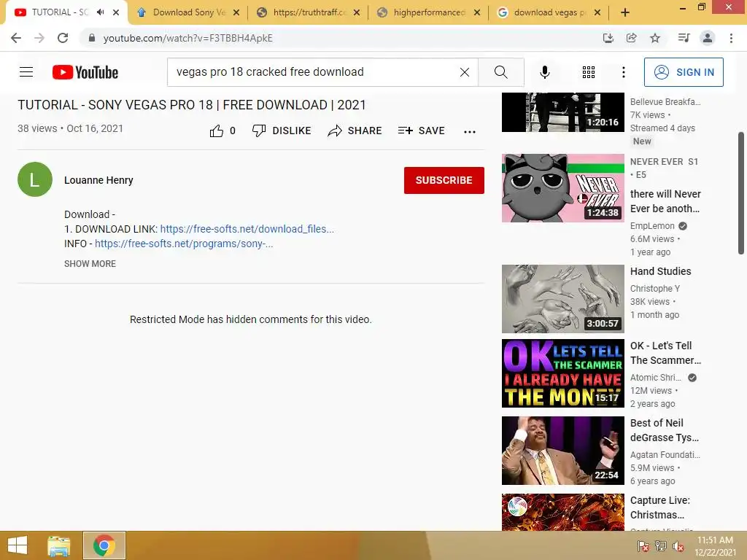
Task: Open YouTube apps grid icon
Action: [589, 72]
